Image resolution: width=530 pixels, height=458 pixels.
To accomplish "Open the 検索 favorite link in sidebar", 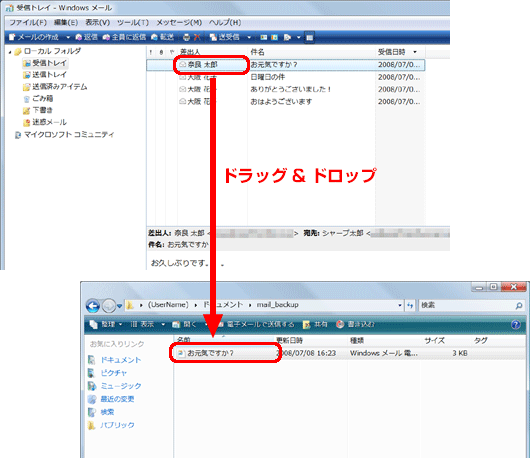I will point(101,412).
